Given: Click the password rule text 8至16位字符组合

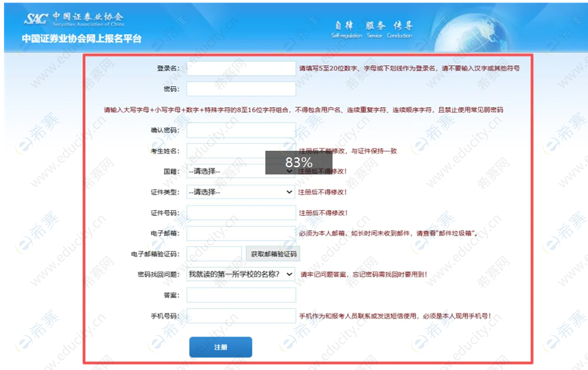Looking at the screenshot, I should [304, 110].
